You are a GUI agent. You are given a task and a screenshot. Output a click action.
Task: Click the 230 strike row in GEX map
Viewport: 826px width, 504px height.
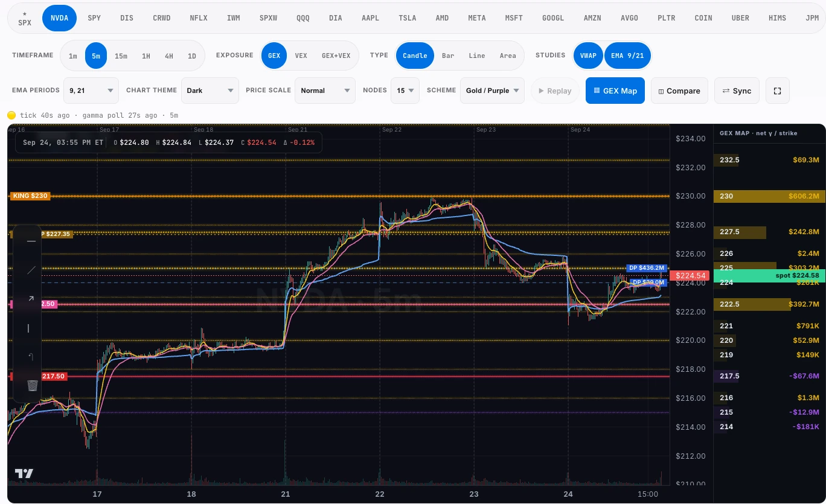click(769, 196)
